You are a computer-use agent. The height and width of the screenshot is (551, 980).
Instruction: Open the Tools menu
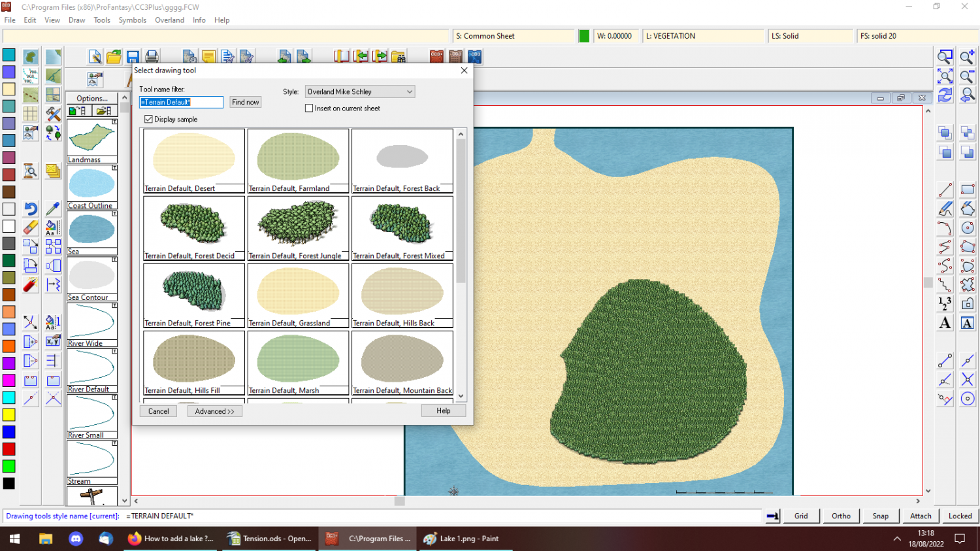(x=102, y=20)
